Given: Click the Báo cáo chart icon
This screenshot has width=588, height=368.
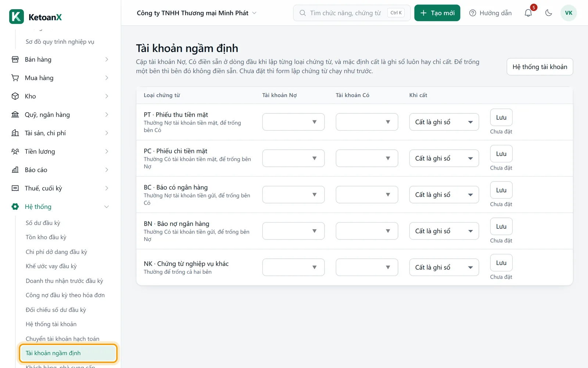Looking at the screenshot, I should 15,170.
